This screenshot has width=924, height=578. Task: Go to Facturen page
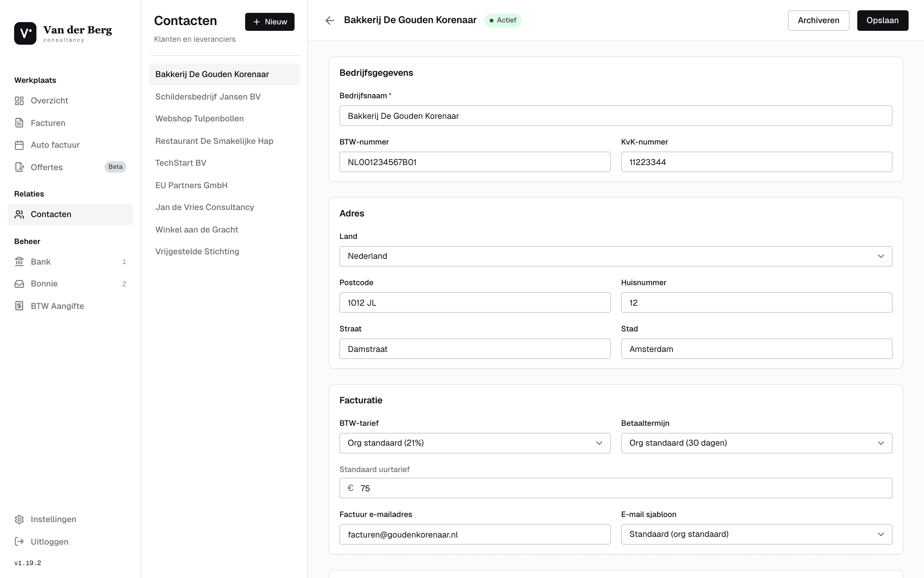(x=70, y=123)
